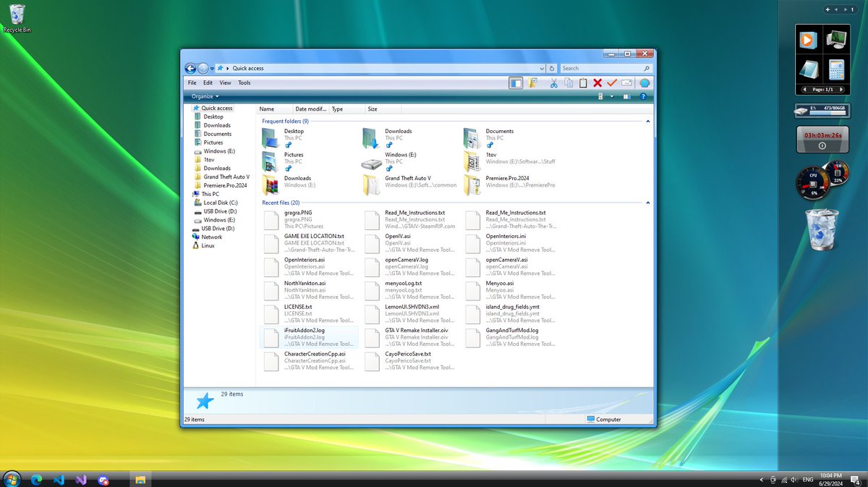Click the refresh button by address bar
This screenshot has width=868, height=487.
click(552, 68)
